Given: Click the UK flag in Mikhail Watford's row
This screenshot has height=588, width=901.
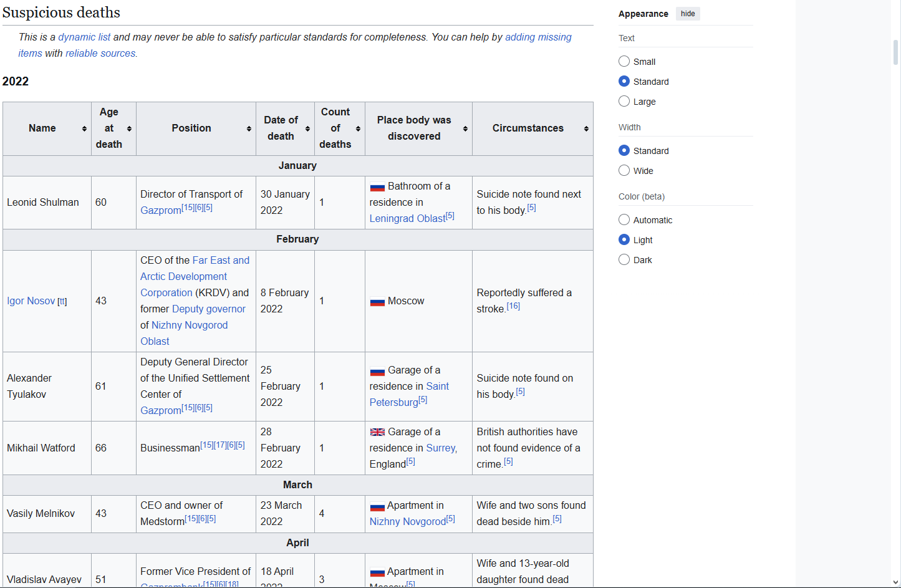Looking at the screenshot, I should pyautogui.click(x=377, y=432).
